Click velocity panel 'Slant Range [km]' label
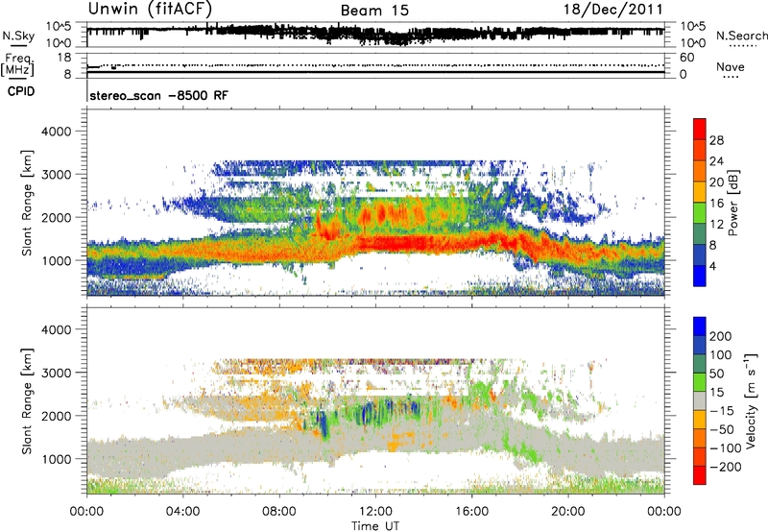The height and width of the screenshot is (532, 768). click(x=27, y=401)
